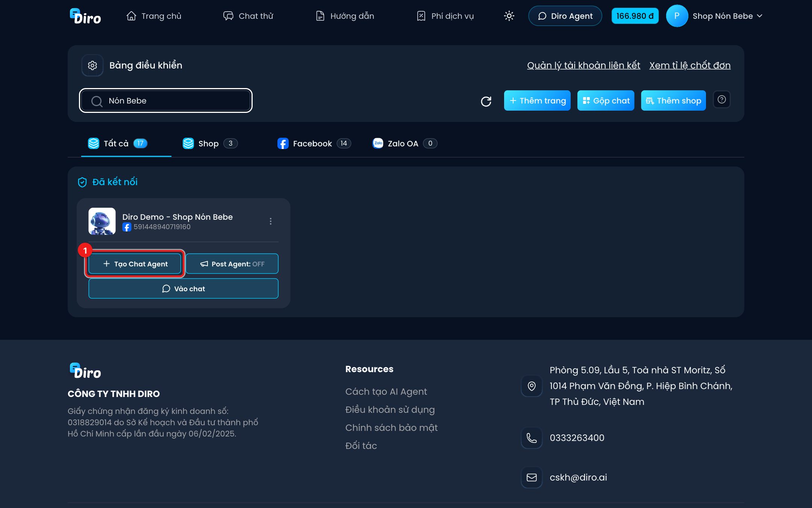
Task: Open Hướng dẫn in the navigation
Action: [345, 16]
